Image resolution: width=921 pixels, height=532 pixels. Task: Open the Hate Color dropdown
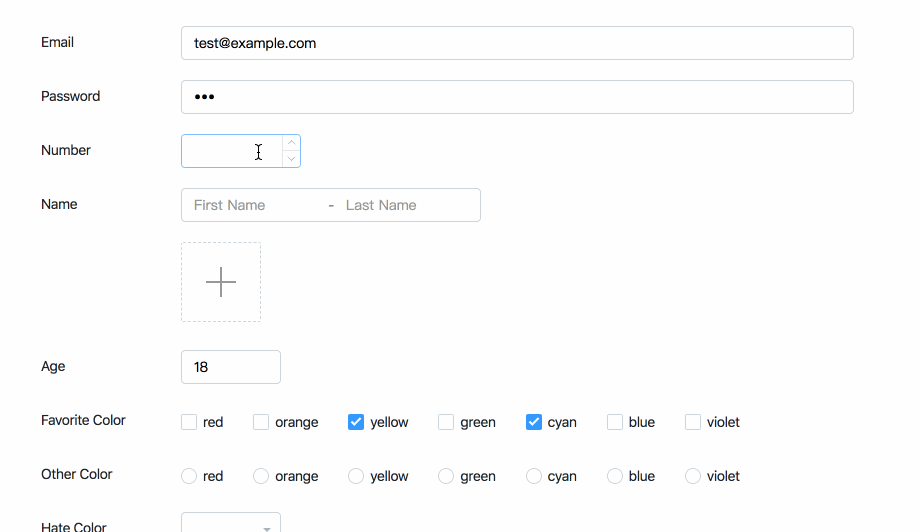(231, 523)
